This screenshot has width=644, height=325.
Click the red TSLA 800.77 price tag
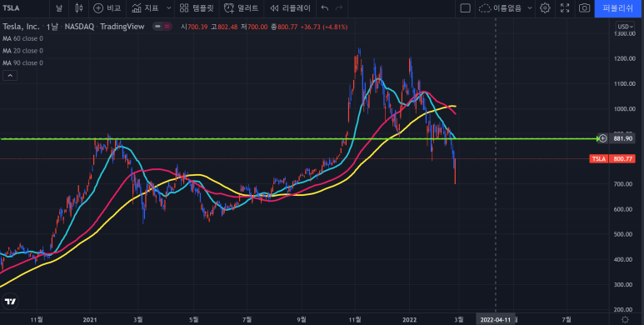click(x=612, y=158)
